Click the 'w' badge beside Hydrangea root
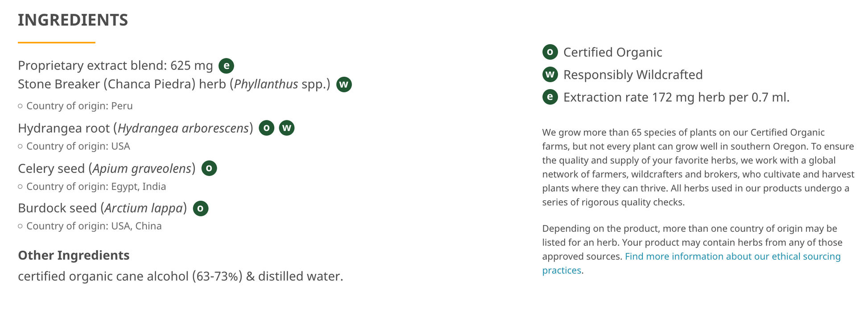The width and height of the screenshot is (868, 310). (x=287, y=128)
